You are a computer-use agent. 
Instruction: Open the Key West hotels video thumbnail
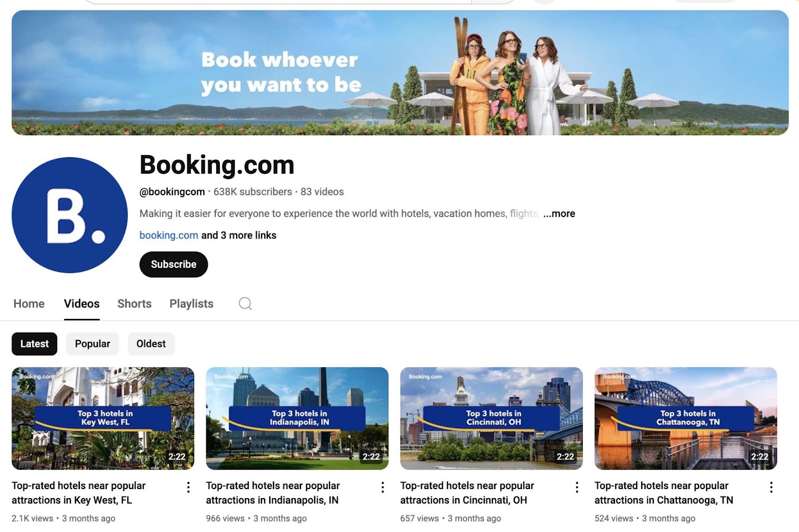(103, 418)
